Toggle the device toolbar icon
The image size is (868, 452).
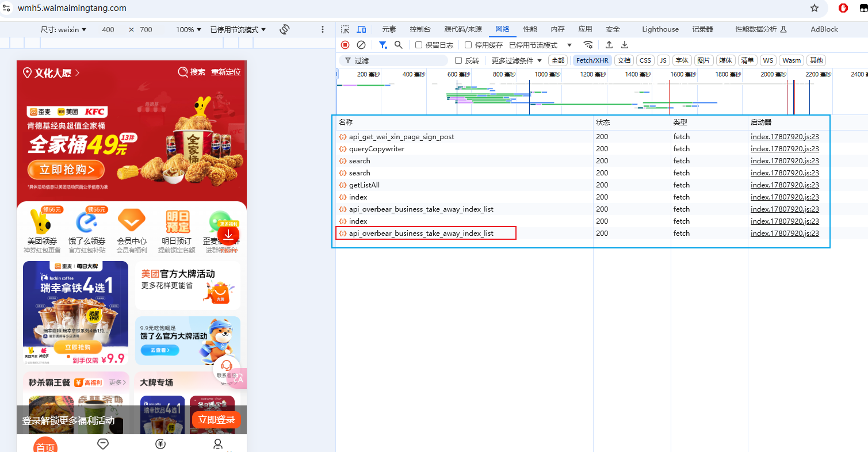tap(361, 29)
